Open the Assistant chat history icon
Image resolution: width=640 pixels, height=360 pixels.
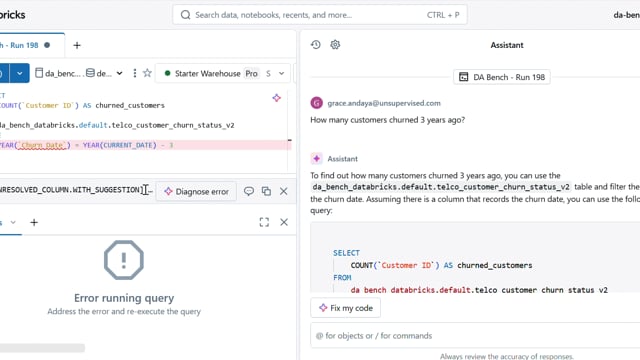pyautogui.click(x=316, y=44)
